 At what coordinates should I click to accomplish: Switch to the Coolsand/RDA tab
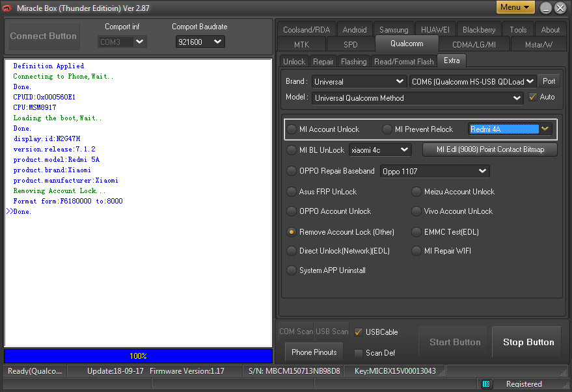[x=306, y=29]
